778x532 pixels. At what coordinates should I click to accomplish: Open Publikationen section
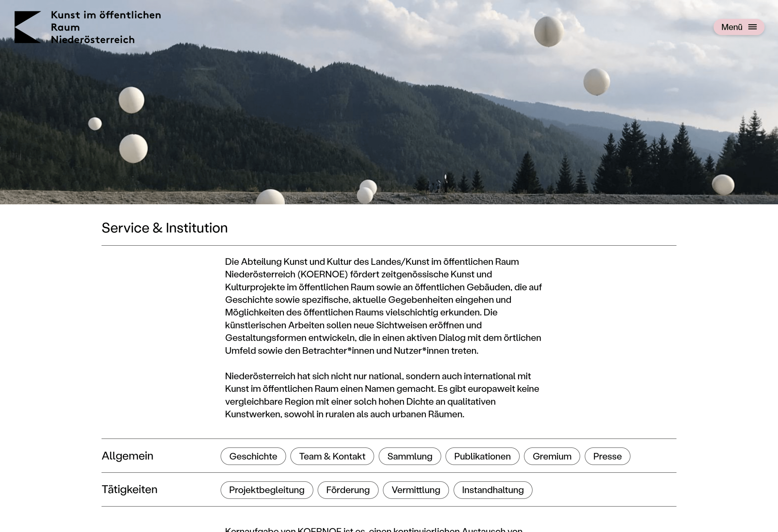point(482,456)
